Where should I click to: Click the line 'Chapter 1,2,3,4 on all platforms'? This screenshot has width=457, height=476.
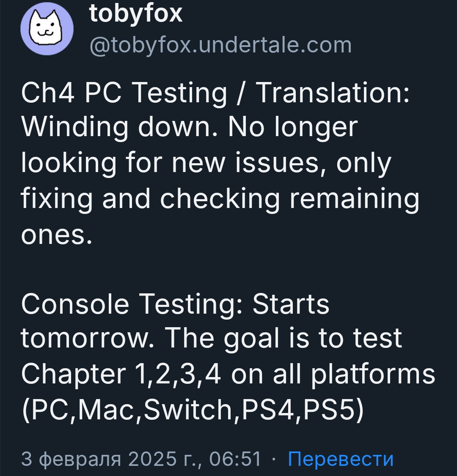tap(228, 374)
